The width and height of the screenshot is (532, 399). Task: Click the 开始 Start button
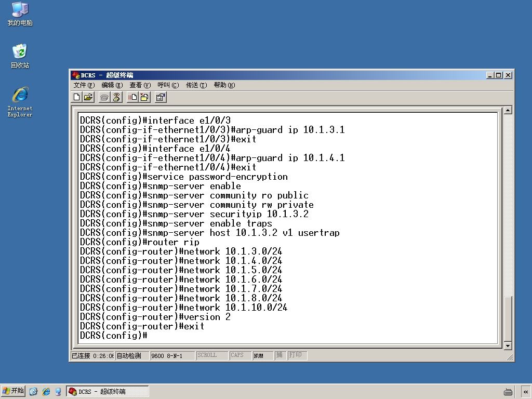(x=13, y=391)
